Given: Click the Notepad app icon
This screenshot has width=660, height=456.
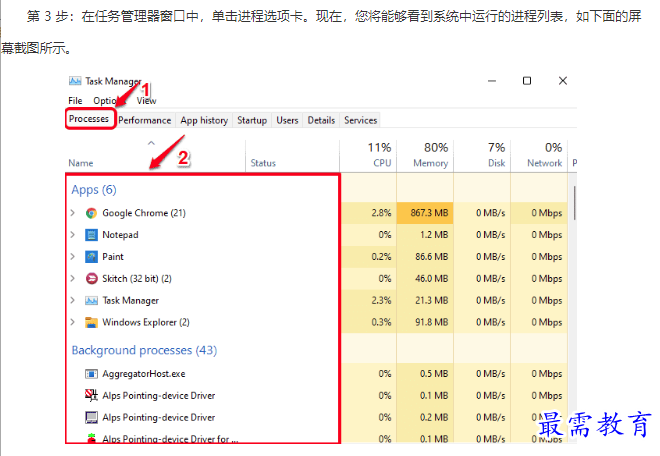Looking at the screenshot, I should point(91,235).
